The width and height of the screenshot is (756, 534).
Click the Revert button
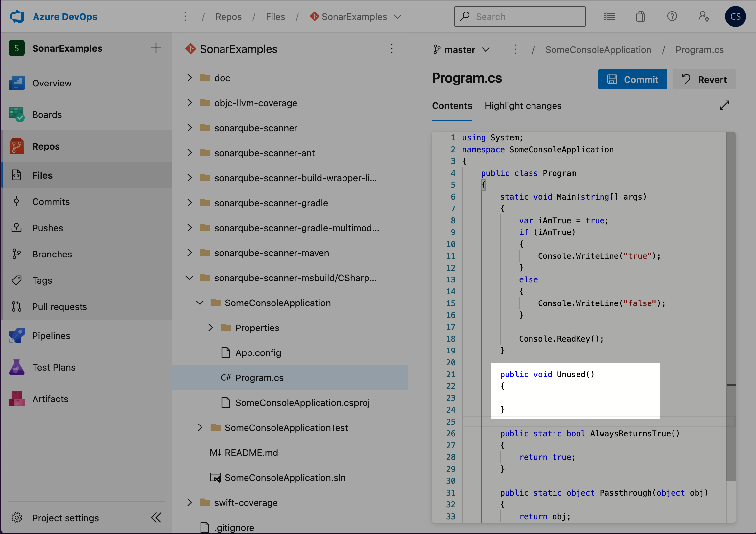[x=704, y=79]
